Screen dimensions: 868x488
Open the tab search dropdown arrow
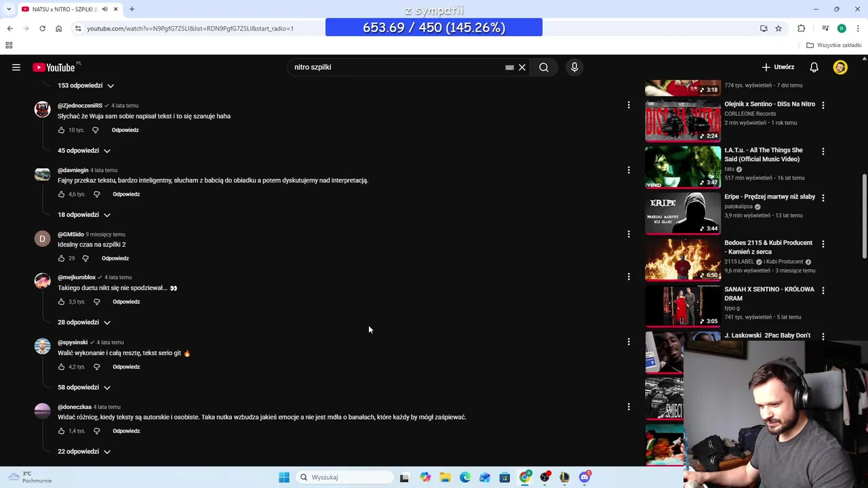click(x=8, y=9)
